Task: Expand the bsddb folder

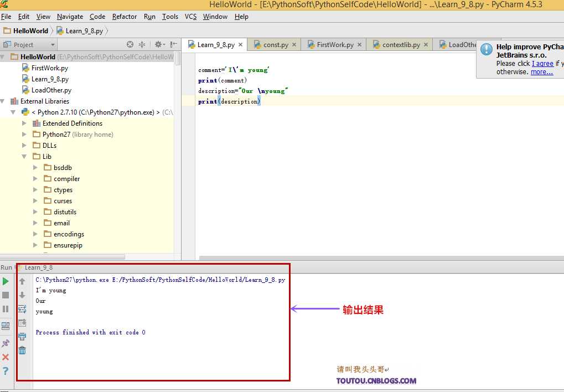Action: tap(35, 167)
